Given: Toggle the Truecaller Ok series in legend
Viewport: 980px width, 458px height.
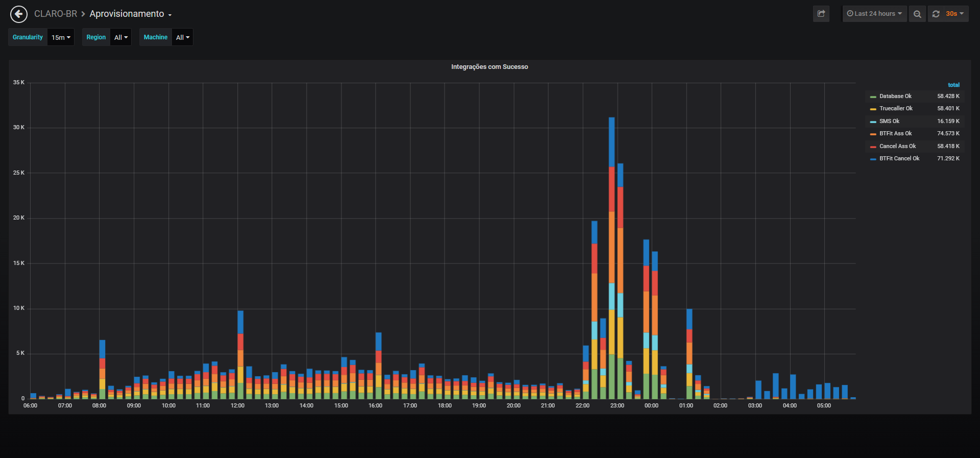Looking at the screenshot, I should (896, 108).
